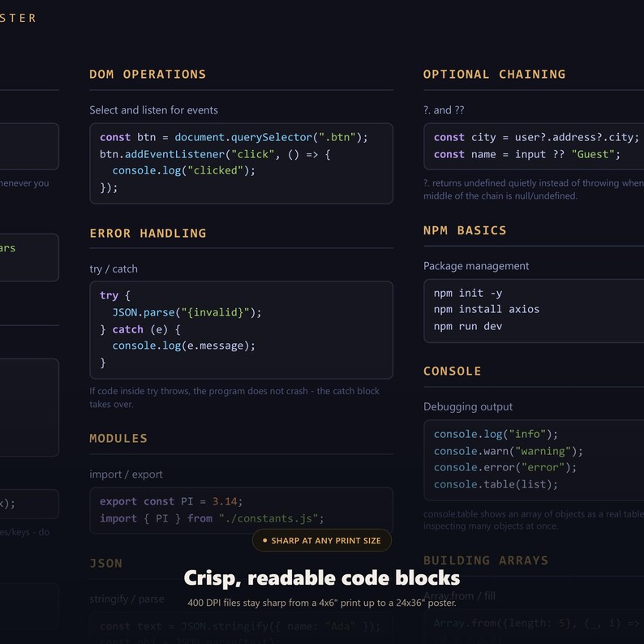Click the console.warn("warning") line
This screenshot has width=644, height=644.
509,452
